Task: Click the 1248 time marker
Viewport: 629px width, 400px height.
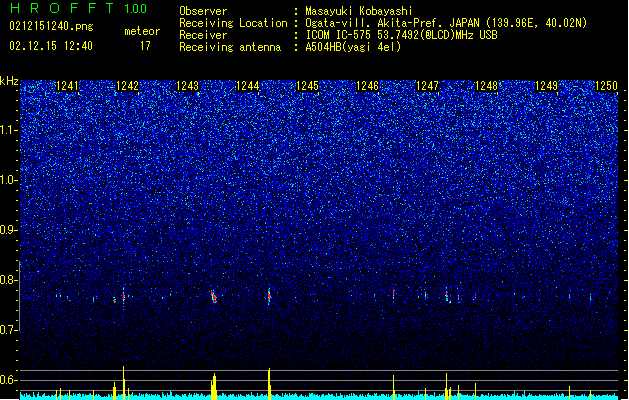Action: pyautogui.click(x=486, y=86)
